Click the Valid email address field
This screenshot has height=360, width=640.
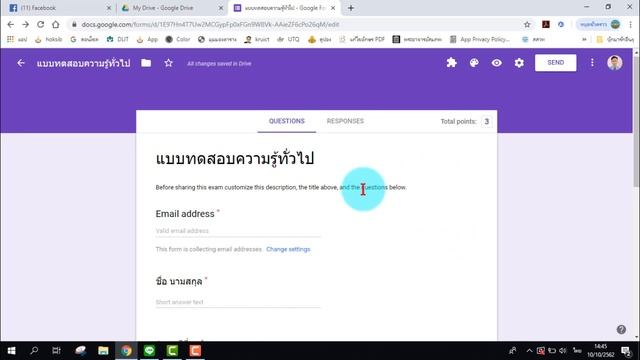[x=238, y=231]
